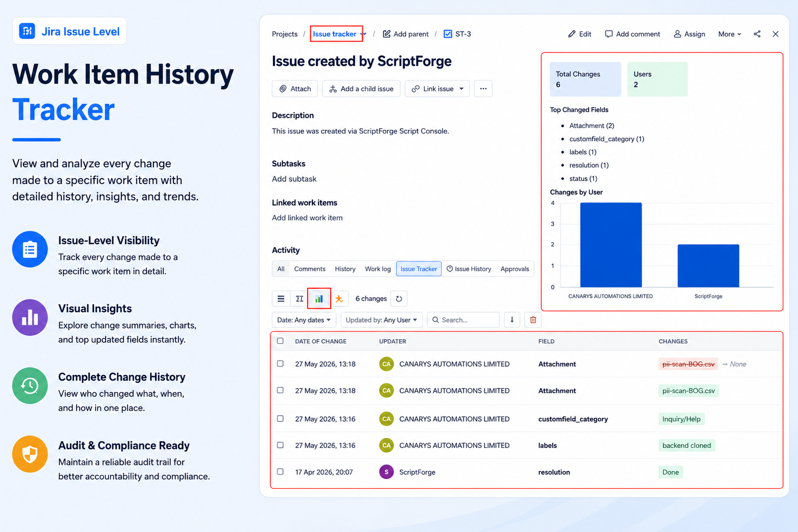Click the orange star icon in toolbar
The width and height of the screenshot is (798, 532).
[339, 299]
